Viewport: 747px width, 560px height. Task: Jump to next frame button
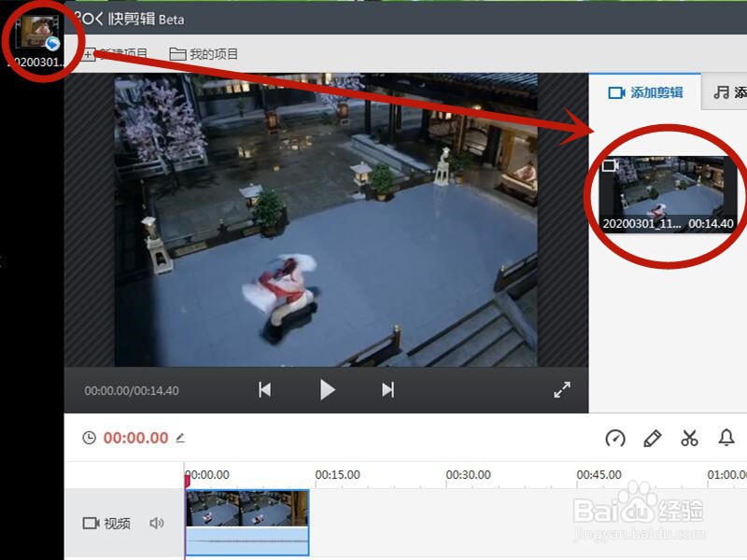click(388, 390)
